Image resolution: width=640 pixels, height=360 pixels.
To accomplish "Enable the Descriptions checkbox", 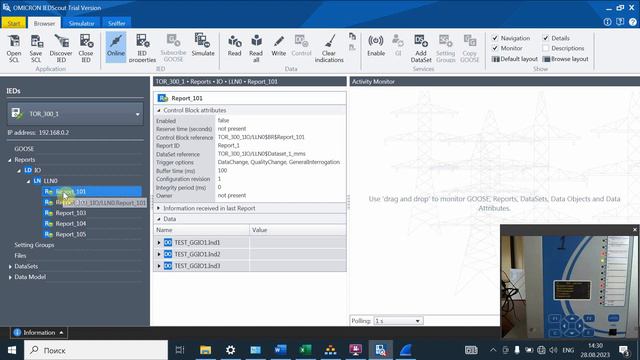I will click(546, 48).
